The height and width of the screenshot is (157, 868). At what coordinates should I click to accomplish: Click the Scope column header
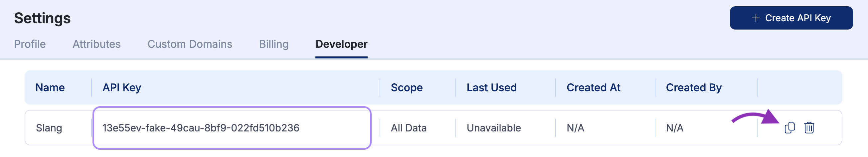[406, 87]
